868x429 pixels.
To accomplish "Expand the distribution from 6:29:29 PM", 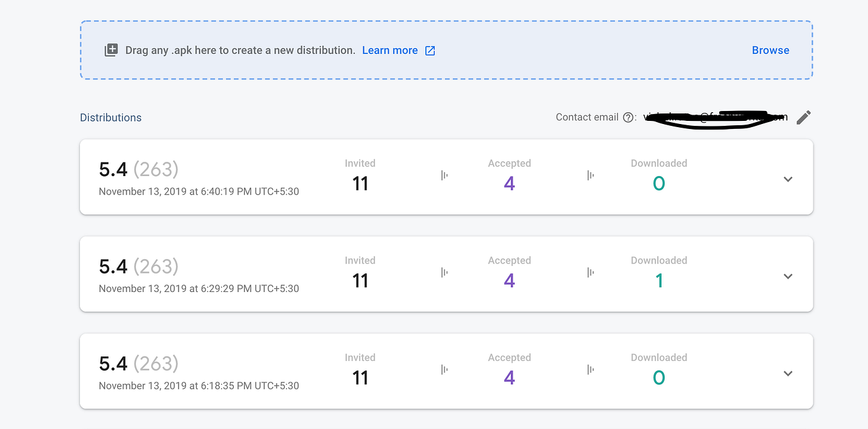I will [x=788, y=276].
